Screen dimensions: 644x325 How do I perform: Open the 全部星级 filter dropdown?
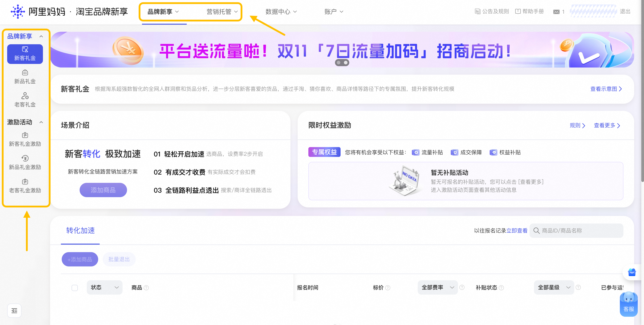[x=554, y=287]
